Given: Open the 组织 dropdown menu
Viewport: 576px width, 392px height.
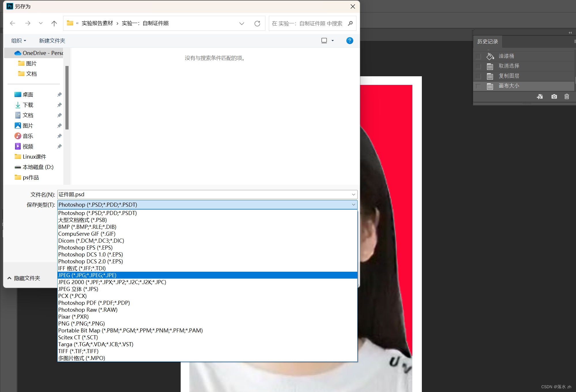Looking at the screenshot, I should 18,41.
